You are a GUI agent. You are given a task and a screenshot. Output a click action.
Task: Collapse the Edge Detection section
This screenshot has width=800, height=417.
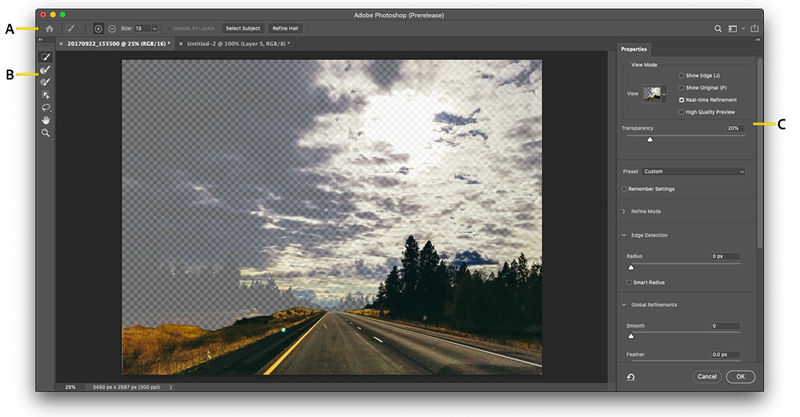[x=623, y=235]
